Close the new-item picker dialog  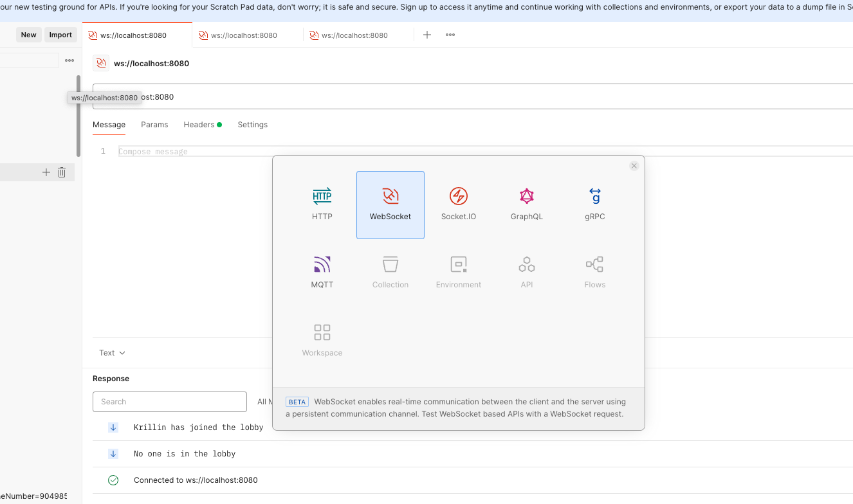click(x=634, y=166)
